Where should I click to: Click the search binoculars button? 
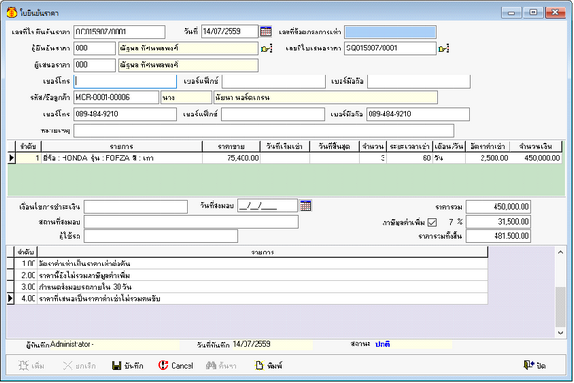tap(221, 365)
